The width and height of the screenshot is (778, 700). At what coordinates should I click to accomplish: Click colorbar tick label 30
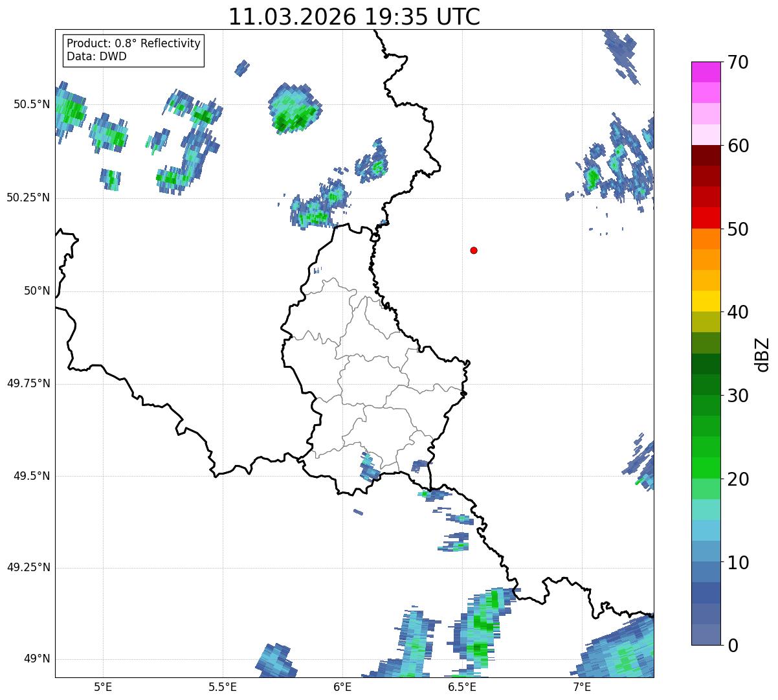[738, 396]
